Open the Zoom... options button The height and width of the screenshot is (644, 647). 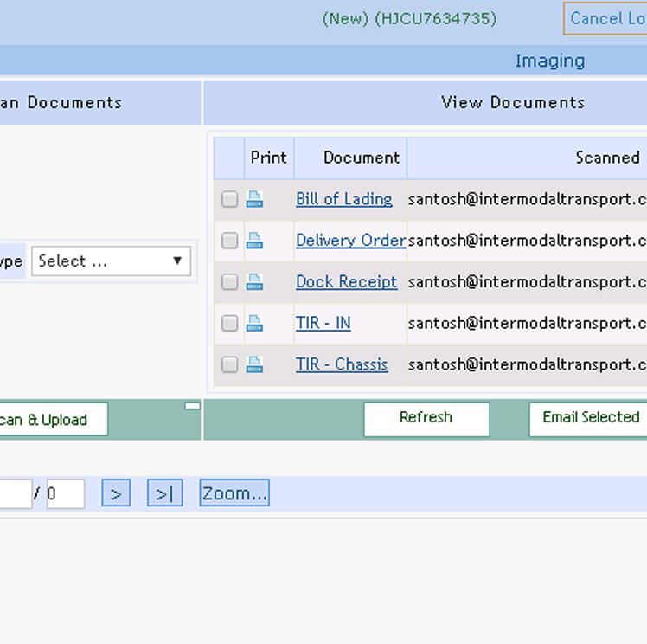click(x=234, y=493)
